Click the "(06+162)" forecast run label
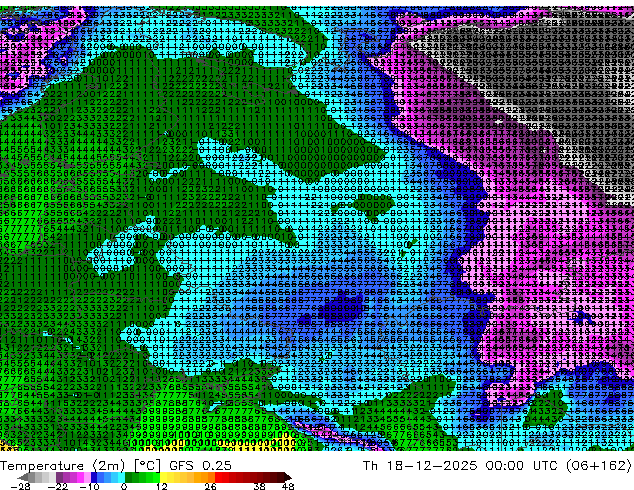Viewport: 634px width, 490px height. click(x=599, y=466)
